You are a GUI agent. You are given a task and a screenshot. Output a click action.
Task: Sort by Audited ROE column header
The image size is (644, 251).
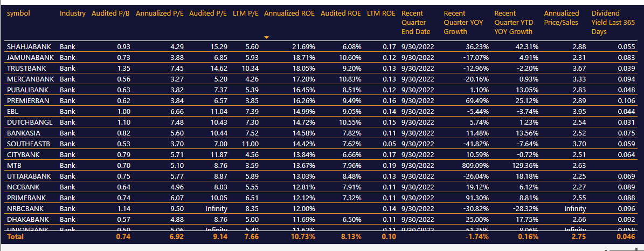click(x=341, y=13)
